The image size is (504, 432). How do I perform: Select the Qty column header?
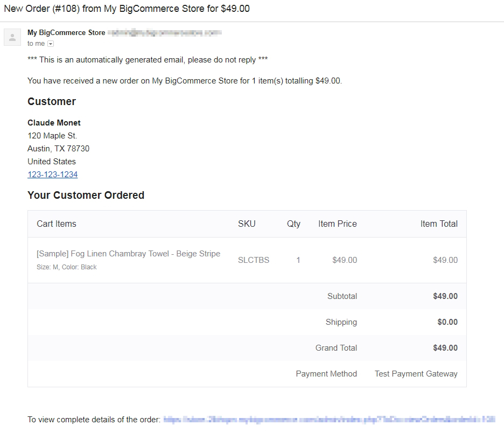(293, 224)
